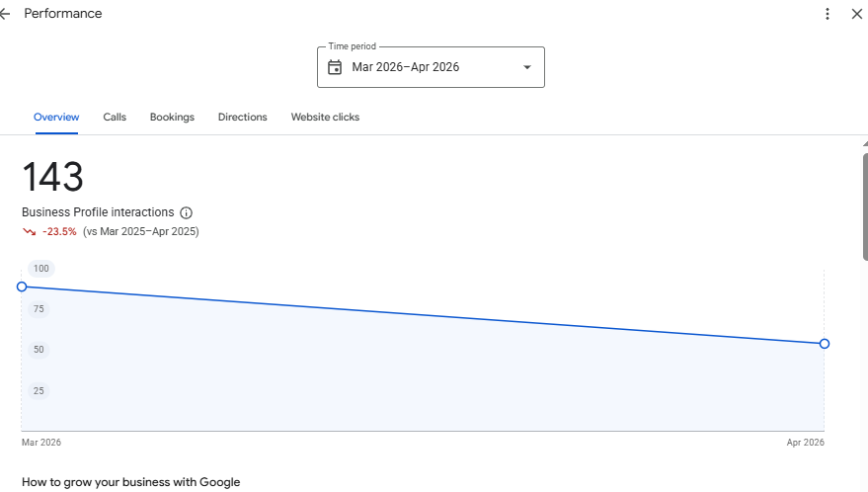Viewport: 868px width, 492px height.
Task: Click the back arrow beside Performance
Action: point(5,14)
